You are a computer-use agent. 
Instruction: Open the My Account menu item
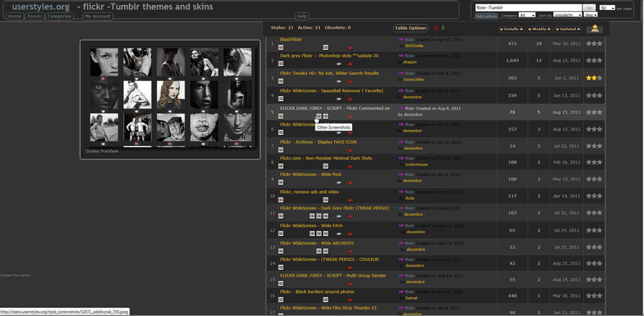98,16
